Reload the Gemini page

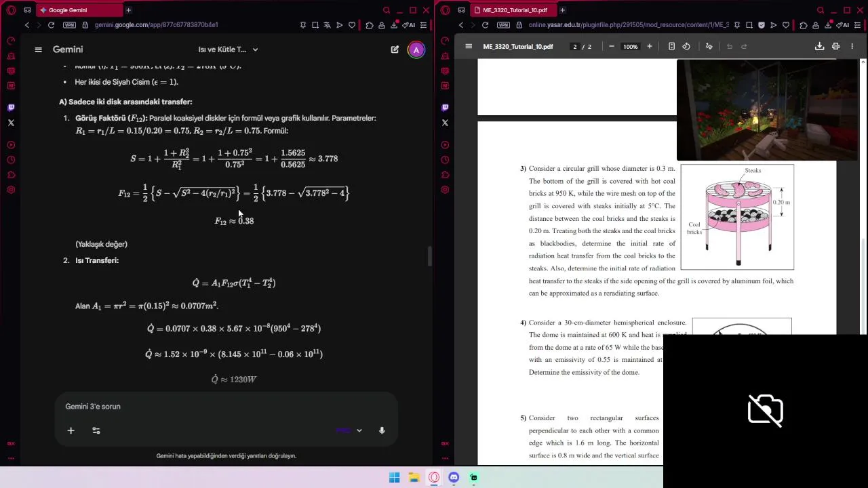[x=51, y=25]
